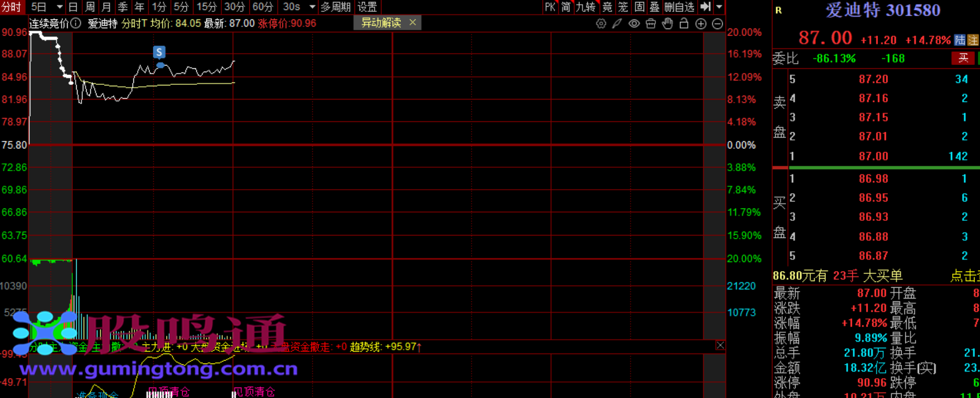980x398 pixels.
Task: Select the 5分 period
Action: (x=181, y=7)
